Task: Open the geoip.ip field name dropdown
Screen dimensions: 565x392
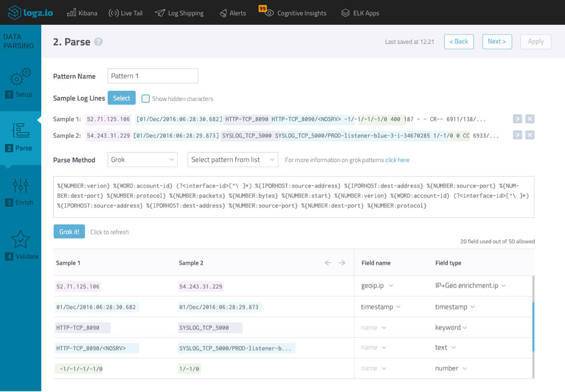Action: tap(377, 286)
